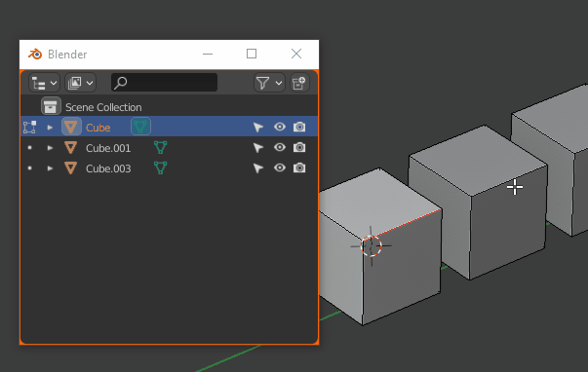This screenshot has width=588, height=372.
Task: Click the green mesh data icon of Cube.003
Action: pyautogui.click(x=161, y=168)
